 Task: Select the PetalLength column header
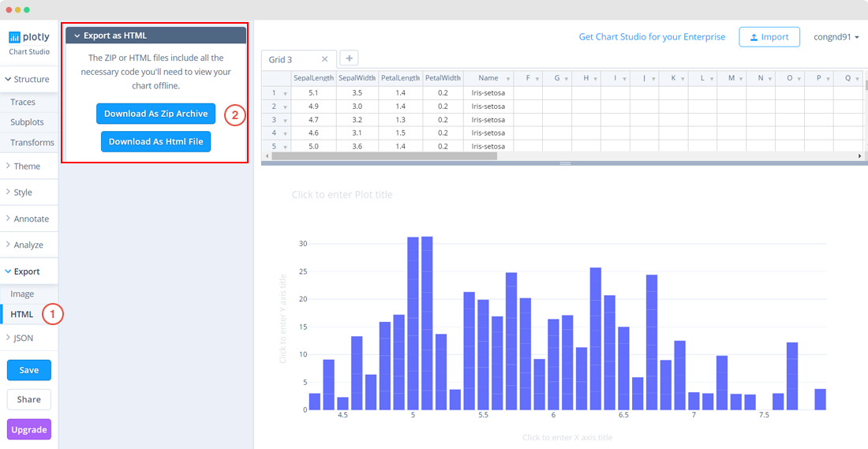[400, 78]
